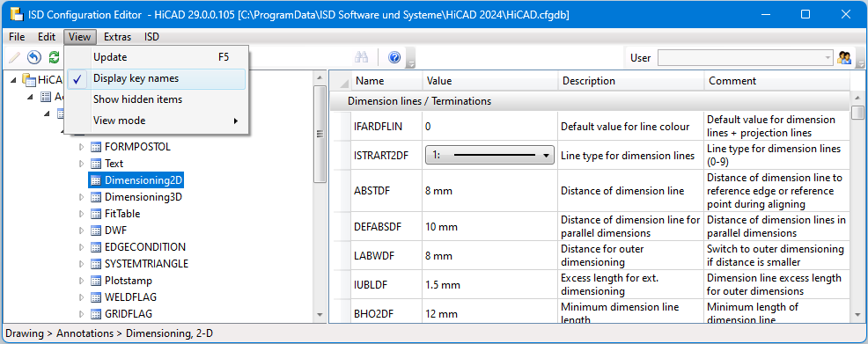Viewport: 868px width, 344px height.
Task: Click the blue undo arrow icon
Action: tap(34, 57)
